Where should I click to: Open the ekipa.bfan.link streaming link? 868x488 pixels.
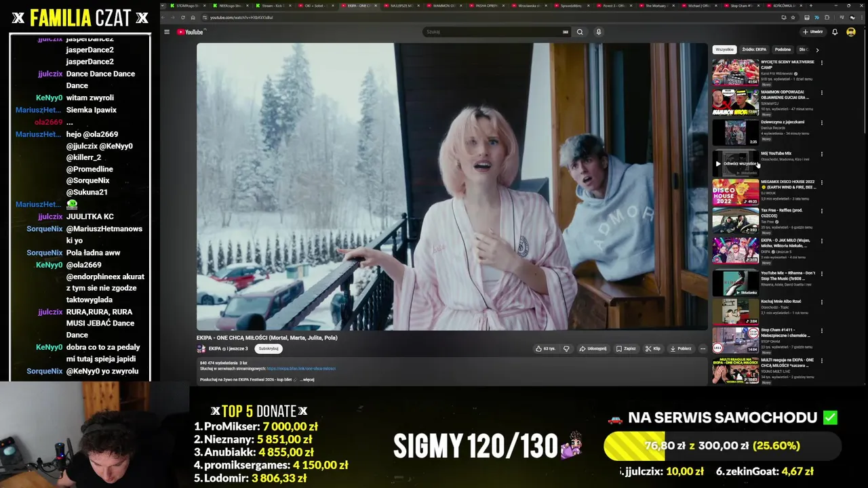click(x=301, y=369)
